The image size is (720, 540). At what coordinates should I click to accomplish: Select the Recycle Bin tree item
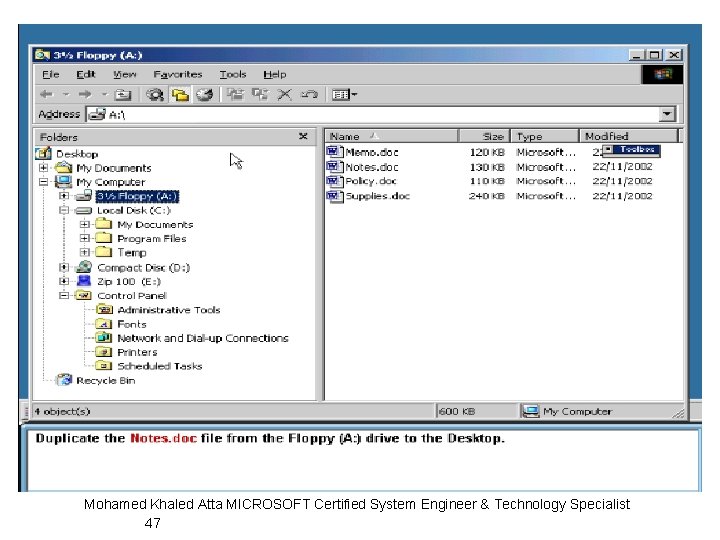[106, 381]
